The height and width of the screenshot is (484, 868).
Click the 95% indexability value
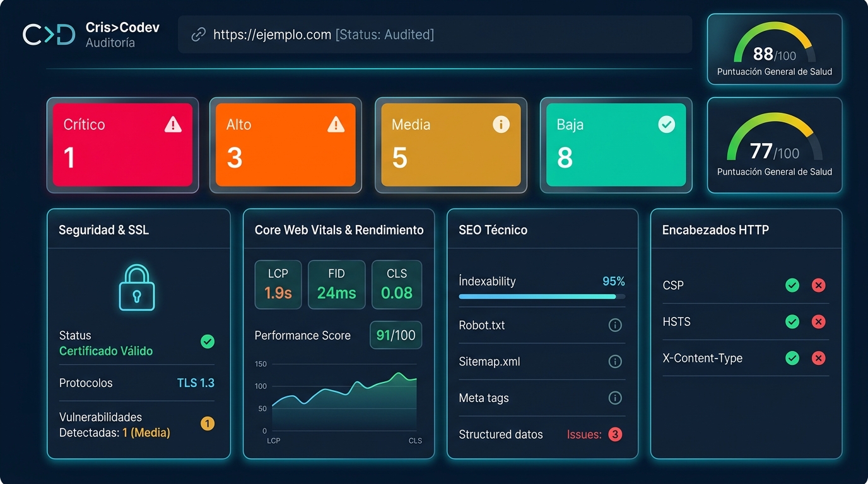coord(614,281)
